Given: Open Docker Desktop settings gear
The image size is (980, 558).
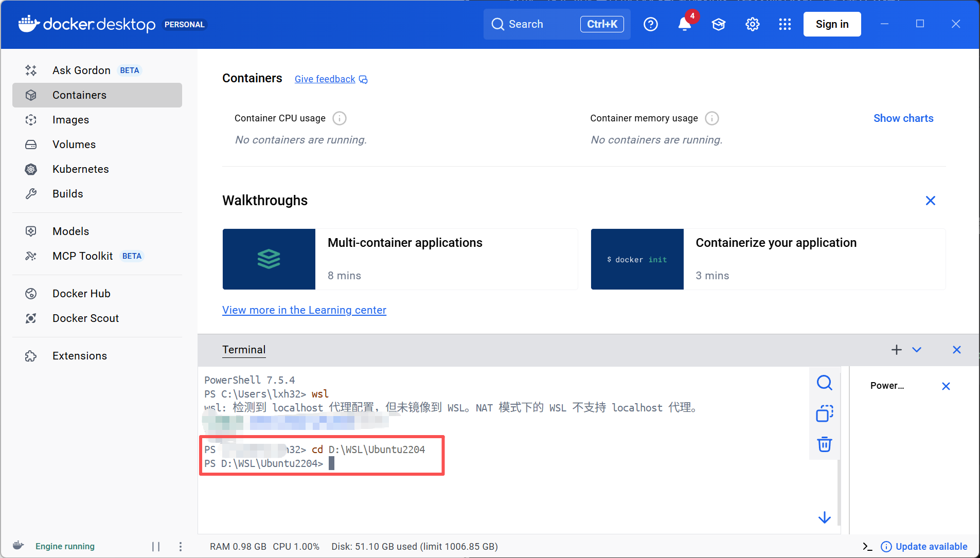Looking at the screenshot, I should (x=752, y=24).
